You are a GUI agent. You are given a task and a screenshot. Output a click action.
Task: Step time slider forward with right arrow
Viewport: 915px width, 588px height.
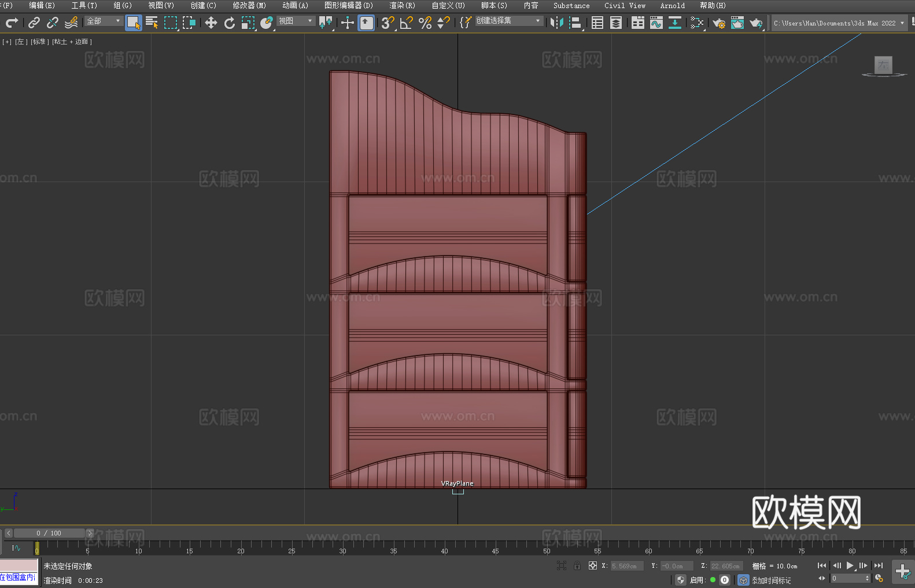click(90, 533)
